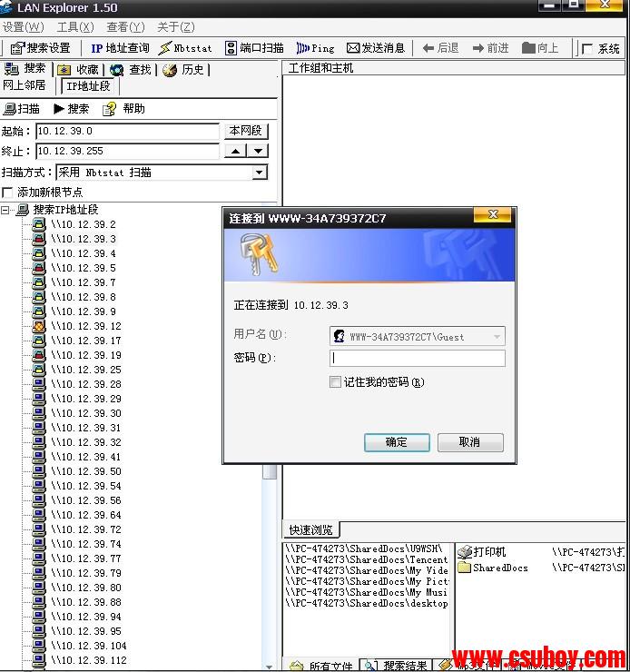Open the 扫描方式 dropdown list
This screenshot has width=630, height=672.
pos(260,173)
